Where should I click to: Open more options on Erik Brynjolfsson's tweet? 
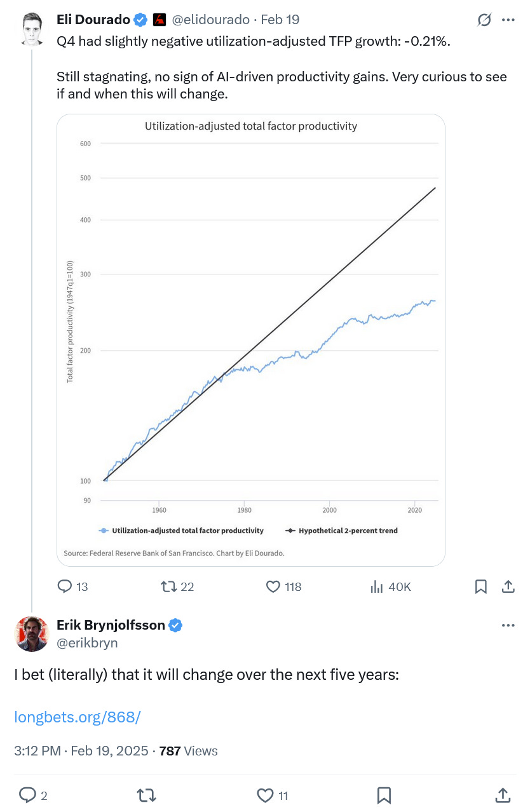point(508,626)
